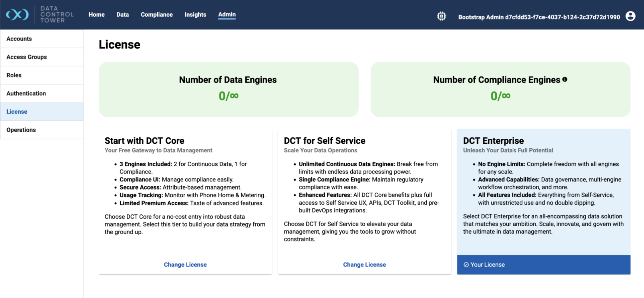This screenshot has width=644, height=298.
Task: Click info icon beside Compliance Engines heading
Action: tap(565, 79)
